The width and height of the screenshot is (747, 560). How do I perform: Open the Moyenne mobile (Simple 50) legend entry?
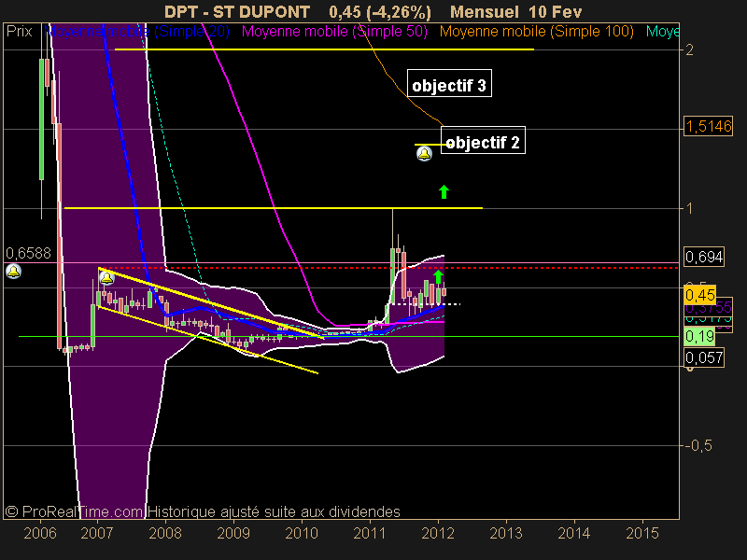[x=335, y=32]
